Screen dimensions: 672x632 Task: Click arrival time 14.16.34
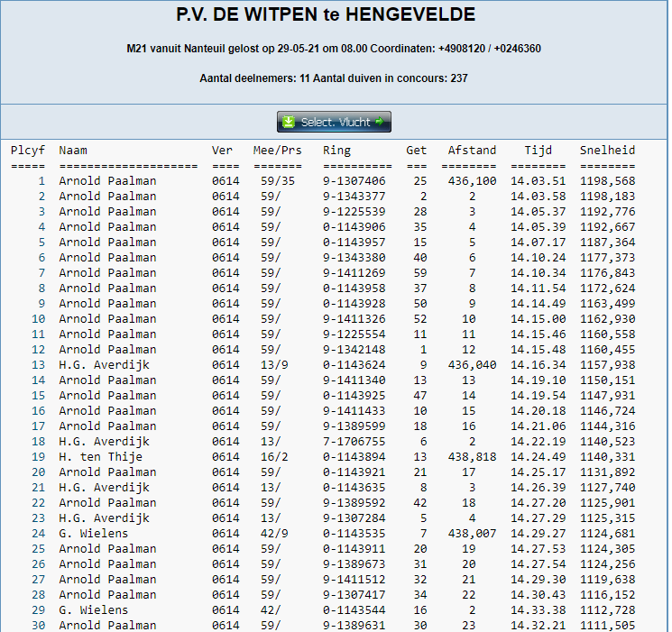pyautogui.click(x=538, y=365)
